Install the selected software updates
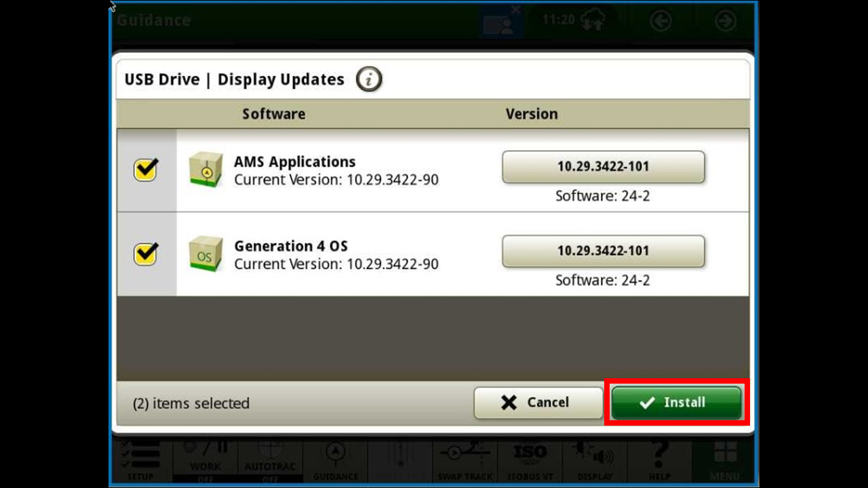868x488 pixels. 676,403
